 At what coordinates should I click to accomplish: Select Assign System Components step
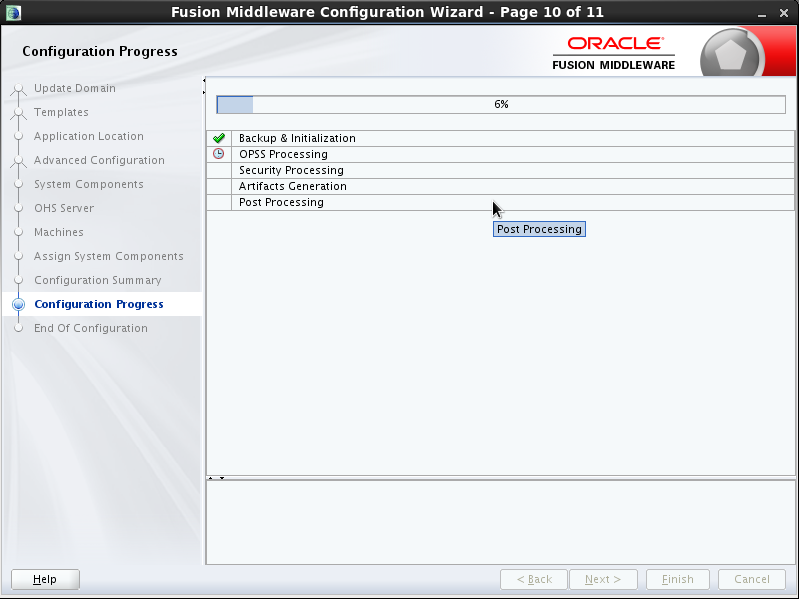tap(109, 256)
